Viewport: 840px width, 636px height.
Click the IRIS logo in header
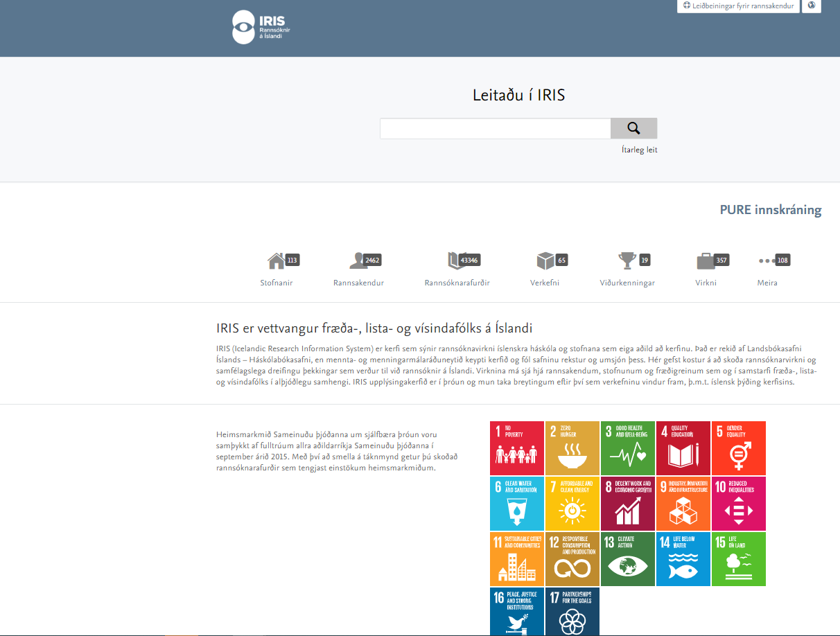coord(259,28)
